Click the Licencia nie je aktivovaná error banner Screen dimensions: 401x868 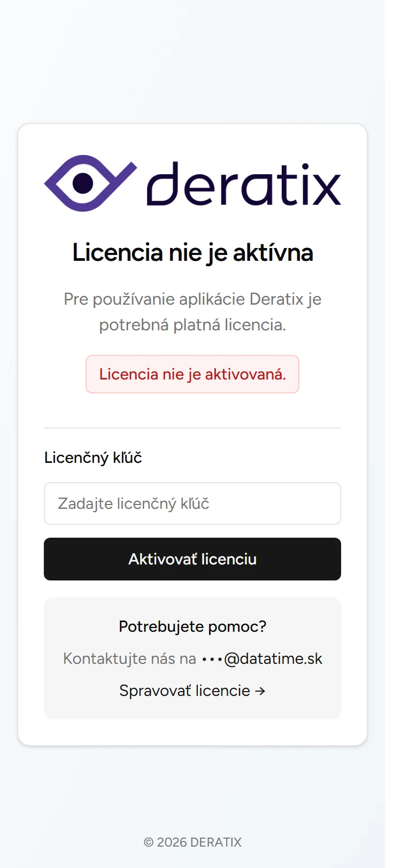pos(192,374)
